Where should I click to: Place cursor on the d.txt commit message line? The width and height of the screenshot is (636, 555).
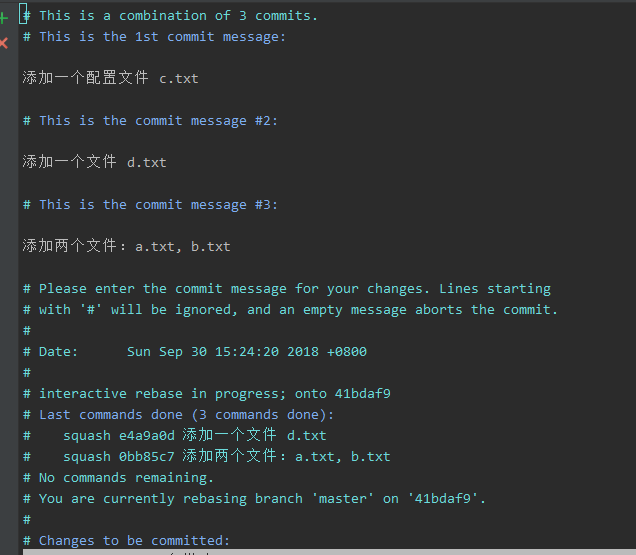coord(94,162)
